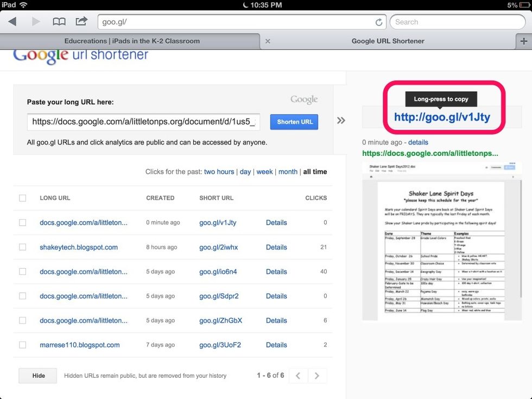This screenshot has width=532, height=399.
Task: Open the Shaker Lane Spirit Days preview thumbnail
Action: click(x=442, y=241)
